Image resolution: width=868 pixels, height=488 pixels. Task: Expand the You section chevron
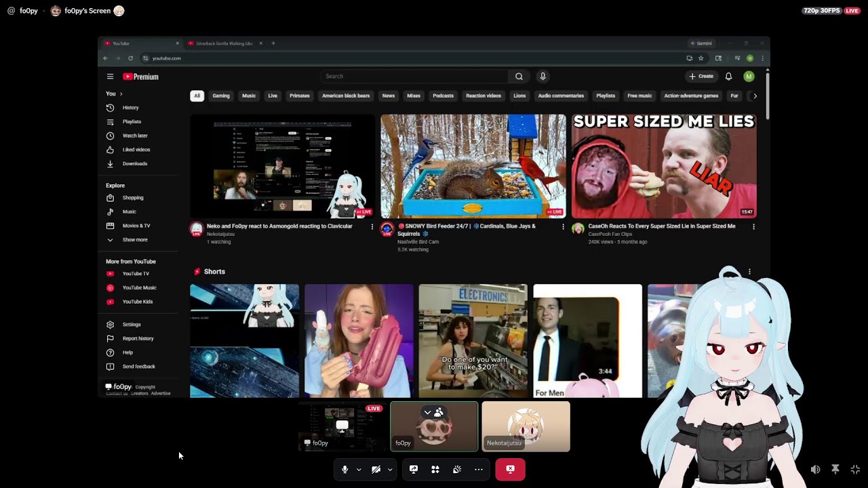(x=121, y=94)
